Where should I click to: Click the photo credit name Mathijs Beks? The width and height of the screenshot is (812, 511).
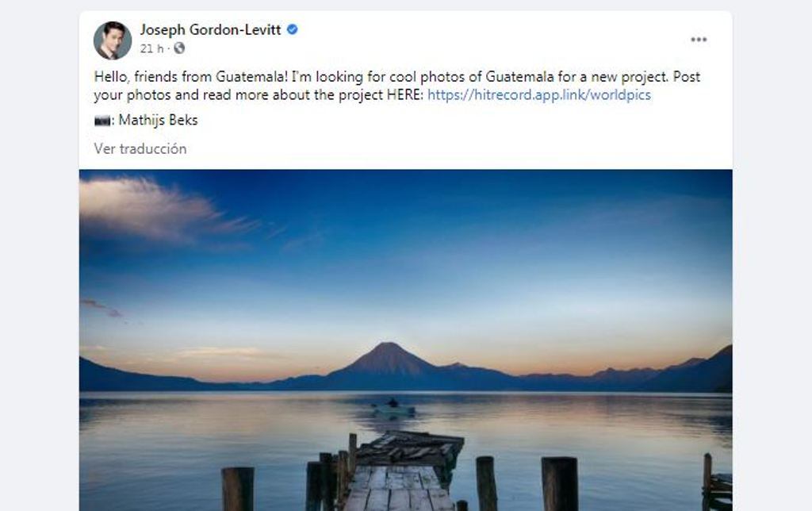pos(158,121)
